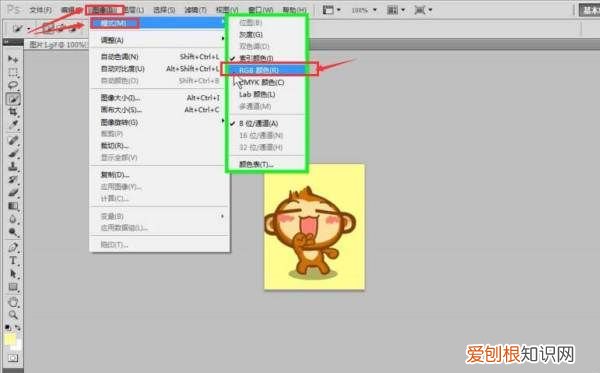Select the Eyedropper tool
The height and width of the screenshot is (373, 600).
tap(13, 125)
